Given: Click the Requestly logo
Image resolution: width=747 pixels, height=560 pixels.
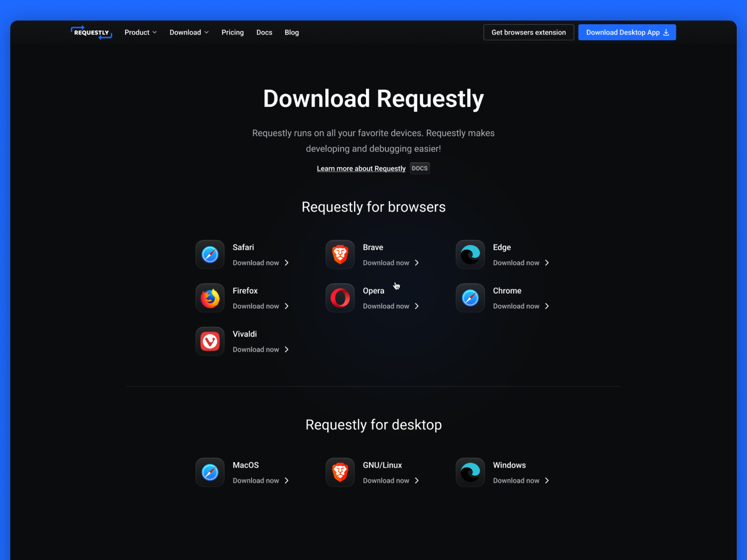Looking at the screenshot, I should click(x=91, y=32).
